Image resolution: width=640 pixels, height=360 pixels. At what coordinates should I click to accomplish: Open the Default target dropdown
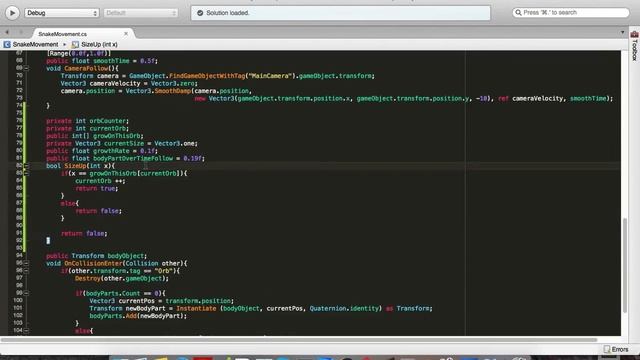point(141,13)
